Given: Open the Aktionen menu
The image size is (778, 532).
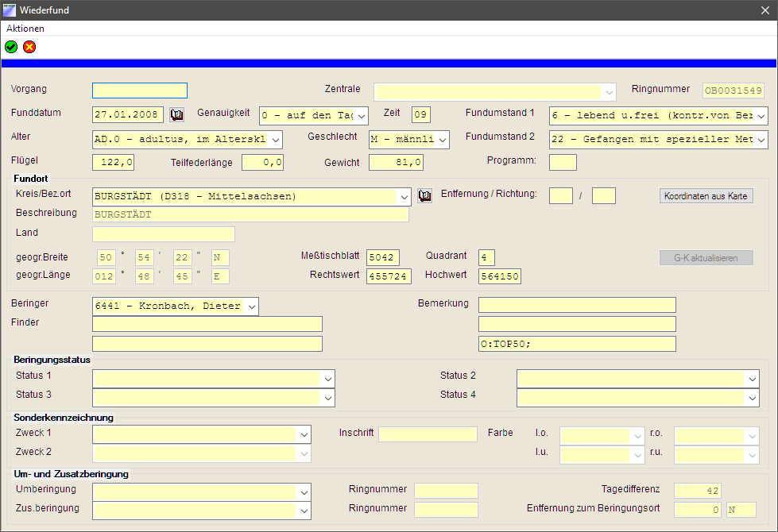Looking at the screenshot, I should click(25, 29).
